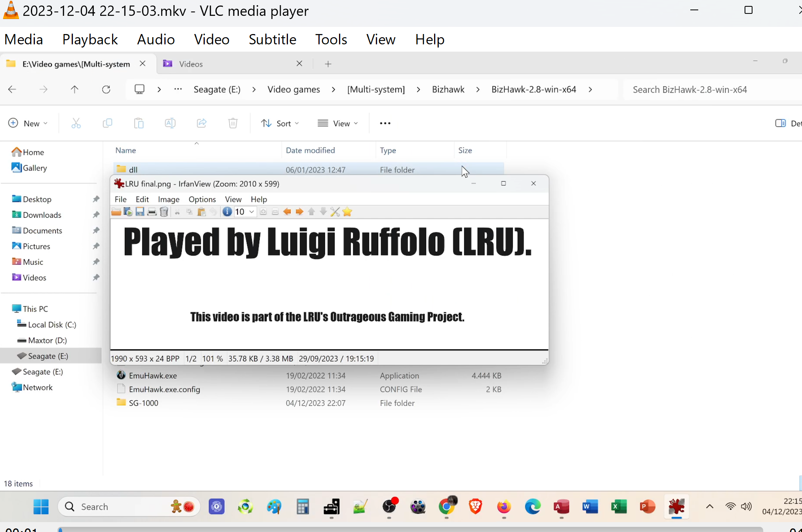Click the IrfanView Print icon
The image size is (802, 532).
pyautogui.click(x=152, y=212)
